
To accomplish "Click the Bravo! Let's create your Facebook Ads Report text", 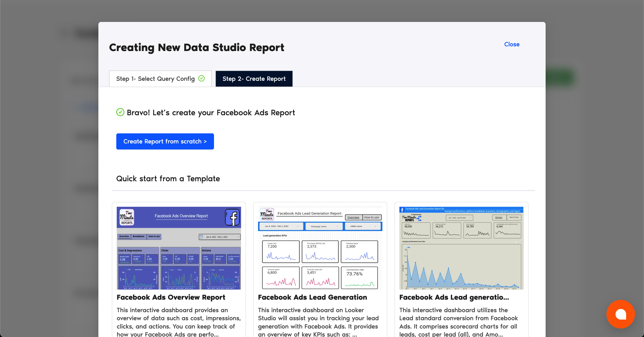I will point(211,113).
